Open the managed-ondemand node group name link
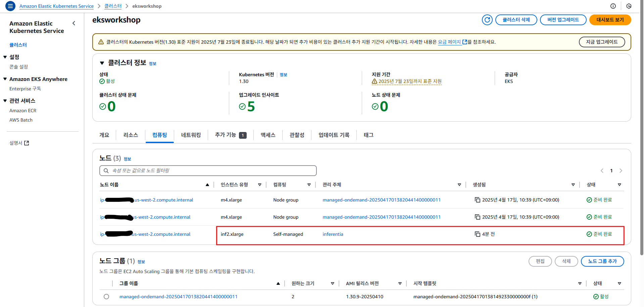 point(179,297)
